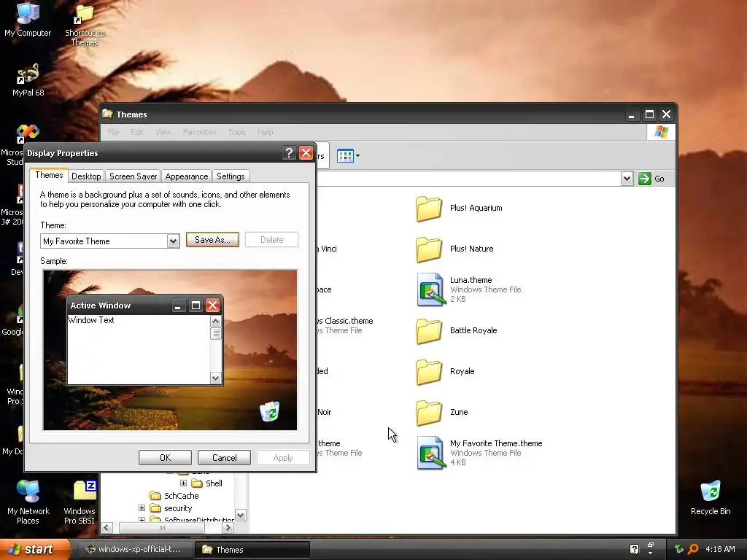Open the Views button dropdown arrow
This screenshot has height=560, width=747.
tap(357, 156)
